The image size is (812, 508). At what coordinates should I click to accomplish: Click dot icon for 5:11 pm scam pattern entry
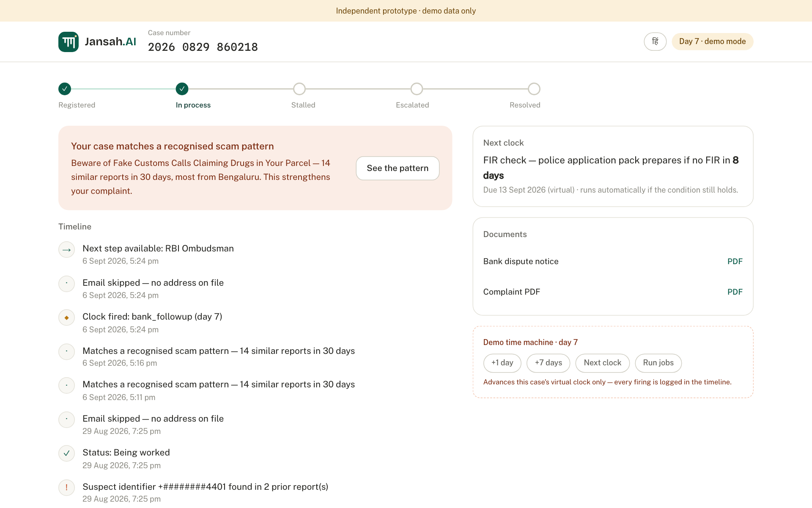click(x=67, y=385)
